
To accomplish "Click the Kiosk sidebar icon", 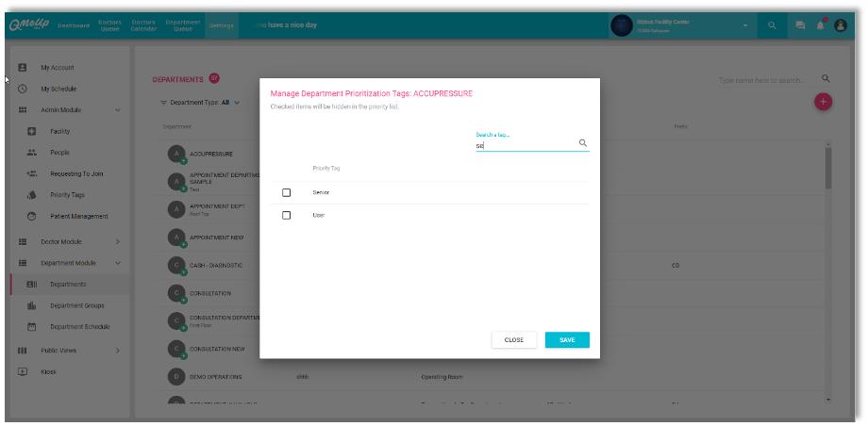I will (x=22, y=371).
